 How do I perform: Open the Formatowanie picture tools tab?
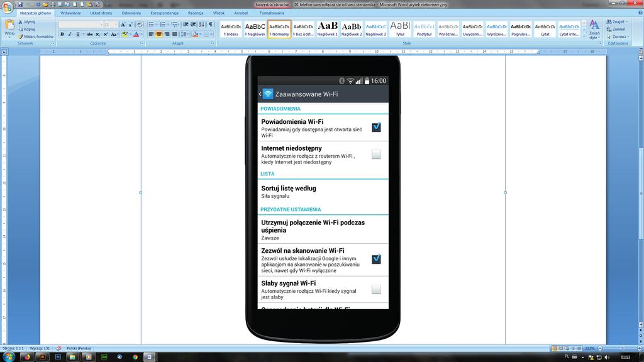[272, 13]
